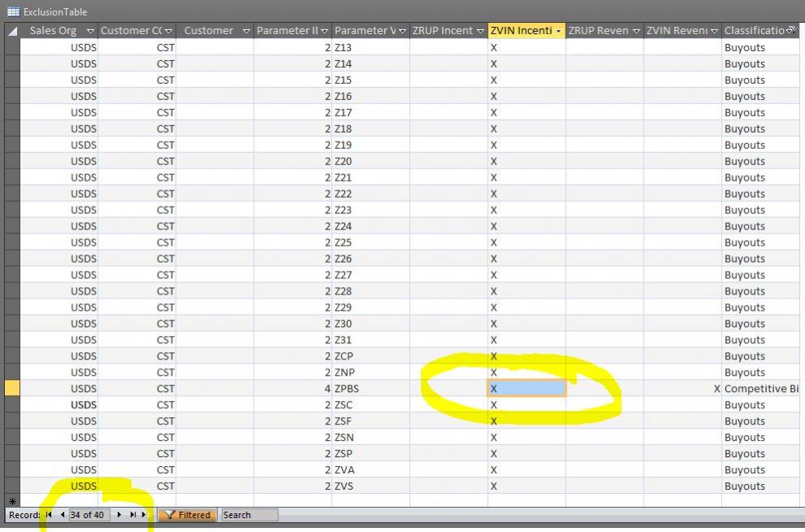The image size is (805, 532).
Task: Click the select-all corner of datasheet
Action: click(x=12, y=31)
